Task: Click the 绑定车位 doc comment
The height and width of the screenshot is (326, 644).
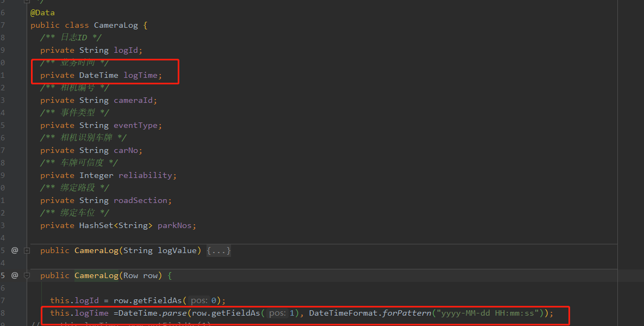Action: click(x=74, y=213)
